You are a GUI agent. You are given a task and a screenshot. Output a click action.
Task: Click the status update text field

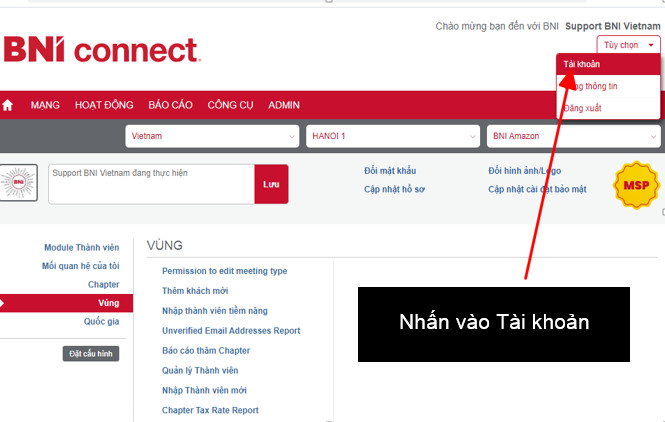click(151, 184)
